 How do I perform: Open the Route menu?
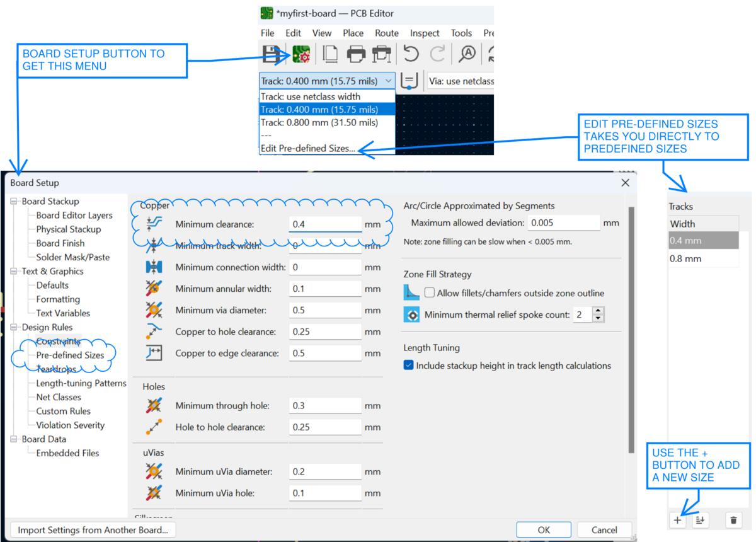387,33
